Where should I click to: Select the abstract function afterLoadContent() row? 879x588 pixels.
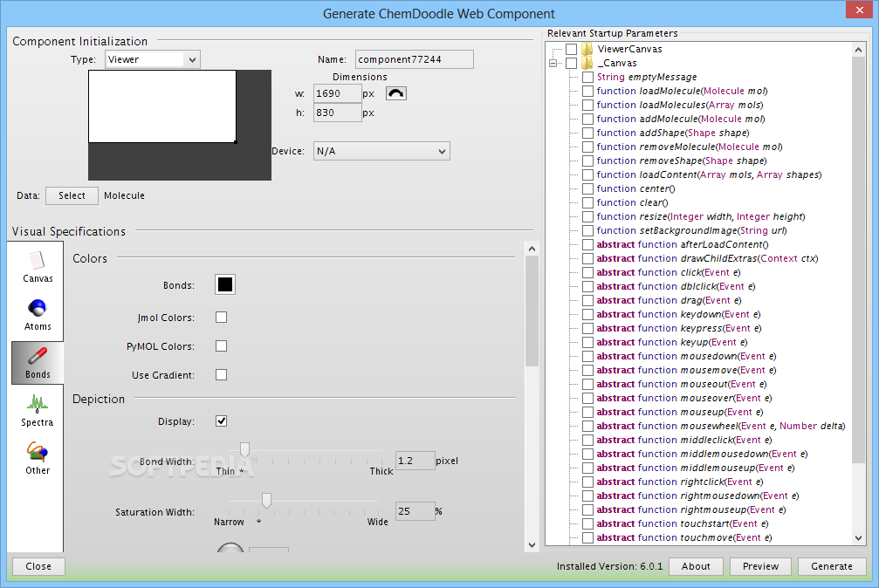point(683,244)
